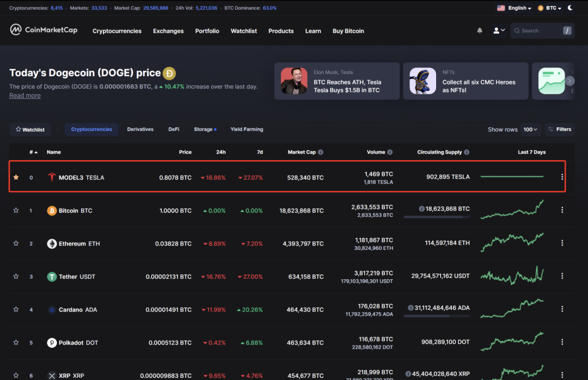
Task: Switch to the Yield Farming tab
Action: pos(247,130)
